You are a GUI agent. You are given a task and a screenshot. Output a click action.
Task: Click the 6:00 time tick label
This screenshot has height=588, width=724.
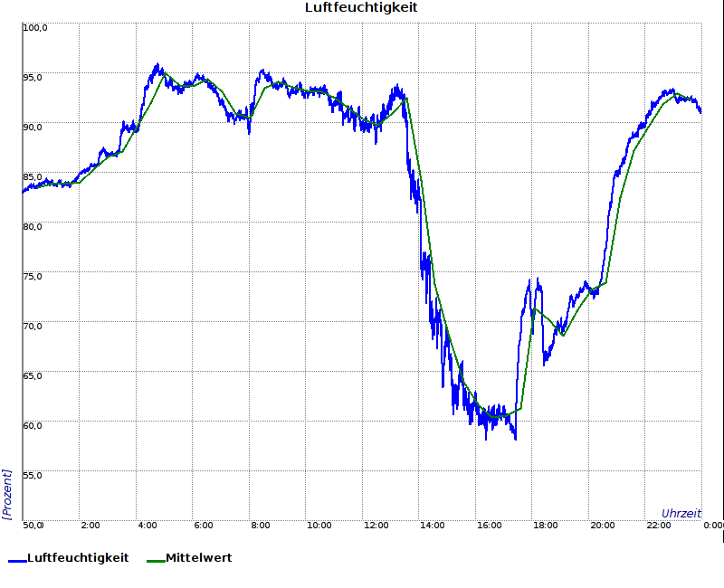(x=204, y=526)
